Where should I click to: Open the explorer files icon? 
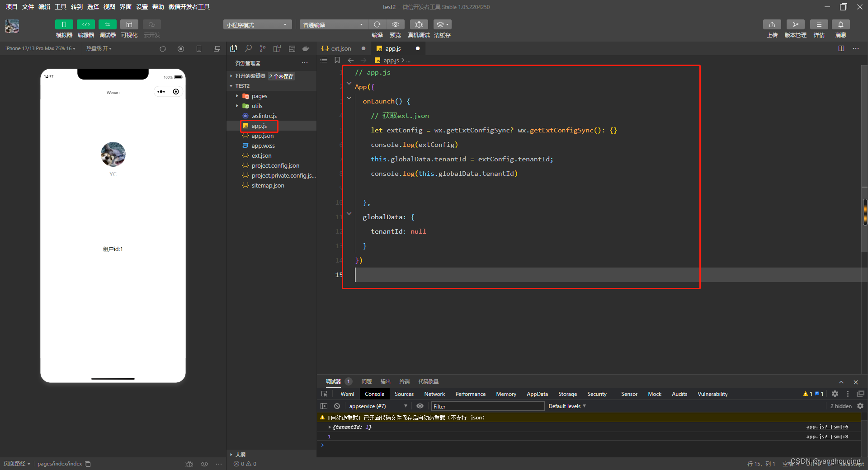pos(234,48)
